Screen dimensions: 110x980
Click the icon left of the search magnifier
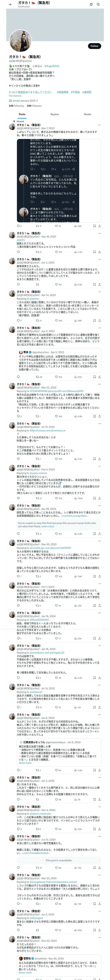[x=91, y=5]
